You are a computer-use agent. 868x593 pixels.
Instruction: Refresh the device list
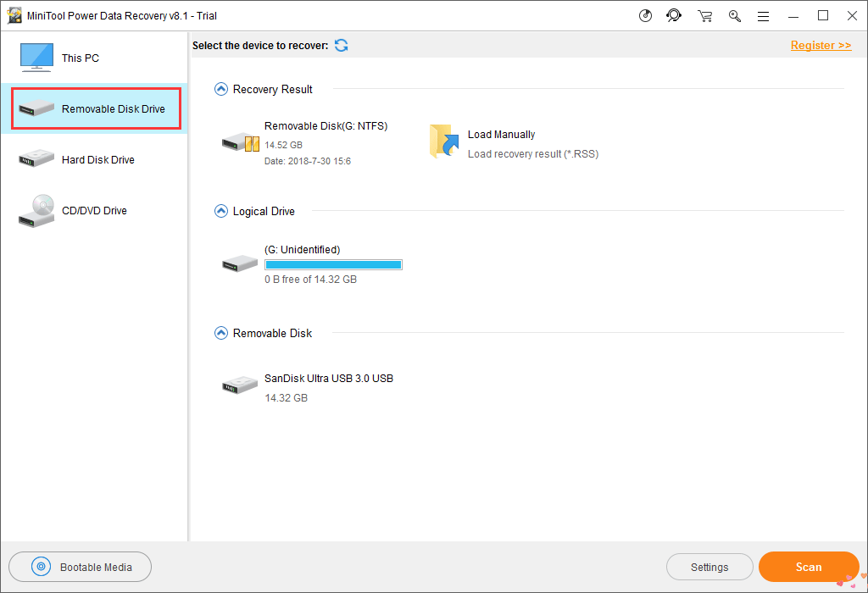(341, 45)
